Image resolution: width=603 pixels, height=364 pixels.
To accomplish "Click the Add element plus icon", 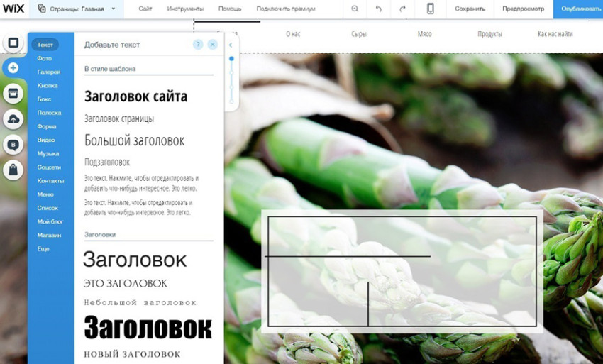I will [13, 68].
